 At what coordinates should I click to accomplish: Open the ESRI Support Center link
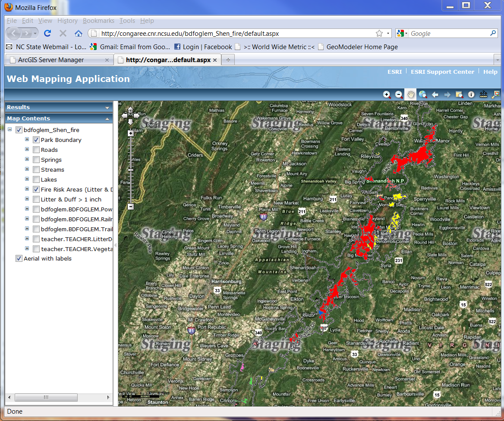coord(442,72)
